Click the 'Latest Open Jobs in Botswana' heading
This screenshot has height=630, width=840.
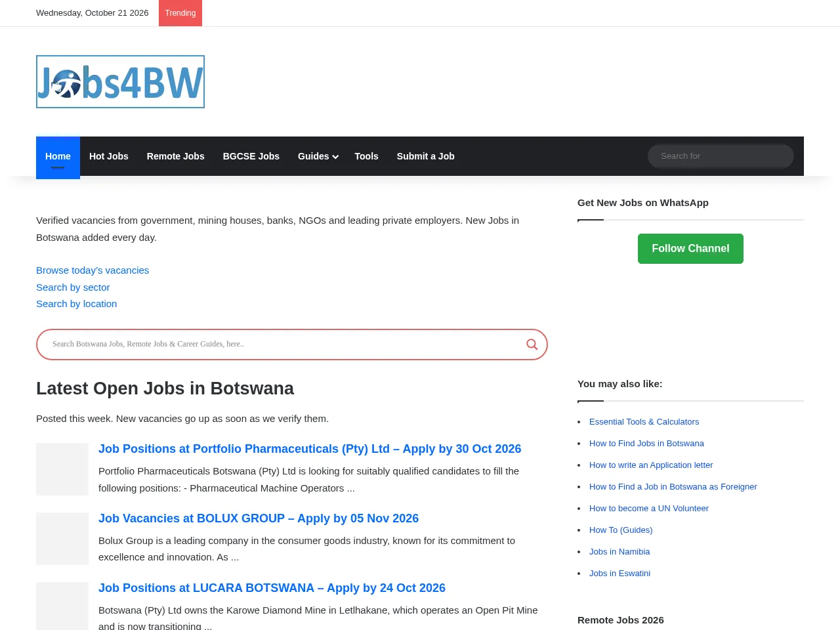coord(165,388)
